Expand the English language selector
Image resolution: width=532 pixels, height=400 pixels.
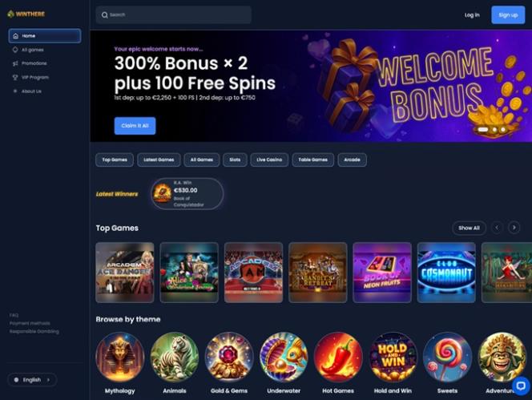pyautogui.click(x=32, y=380)
